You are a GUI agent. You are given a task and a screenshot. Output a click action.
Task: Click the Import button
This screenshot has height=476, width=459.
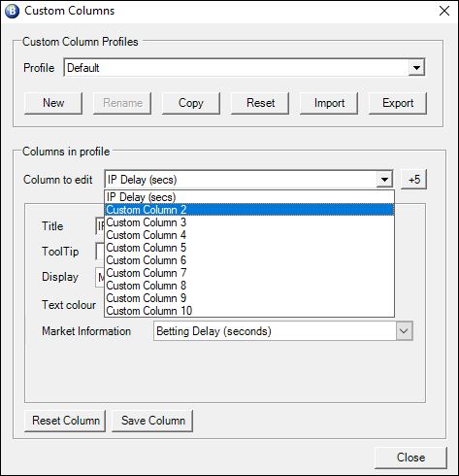point(329,103)
